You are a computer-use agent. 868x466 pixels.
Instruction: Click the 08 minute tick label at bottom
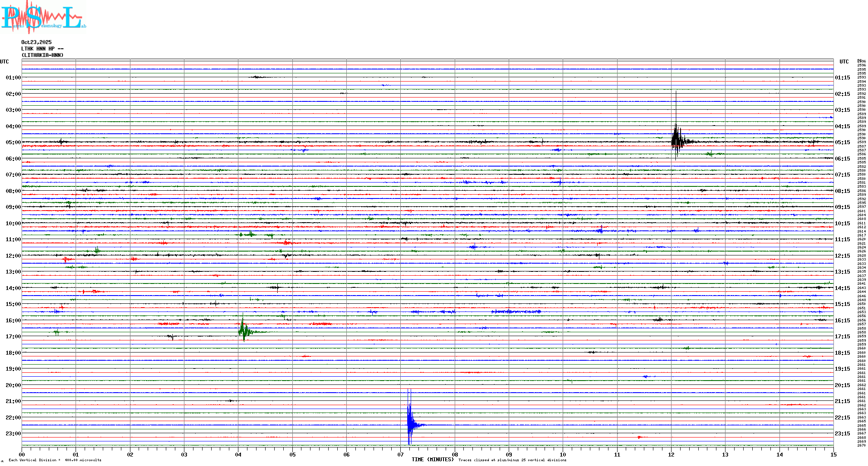(455, 454)
